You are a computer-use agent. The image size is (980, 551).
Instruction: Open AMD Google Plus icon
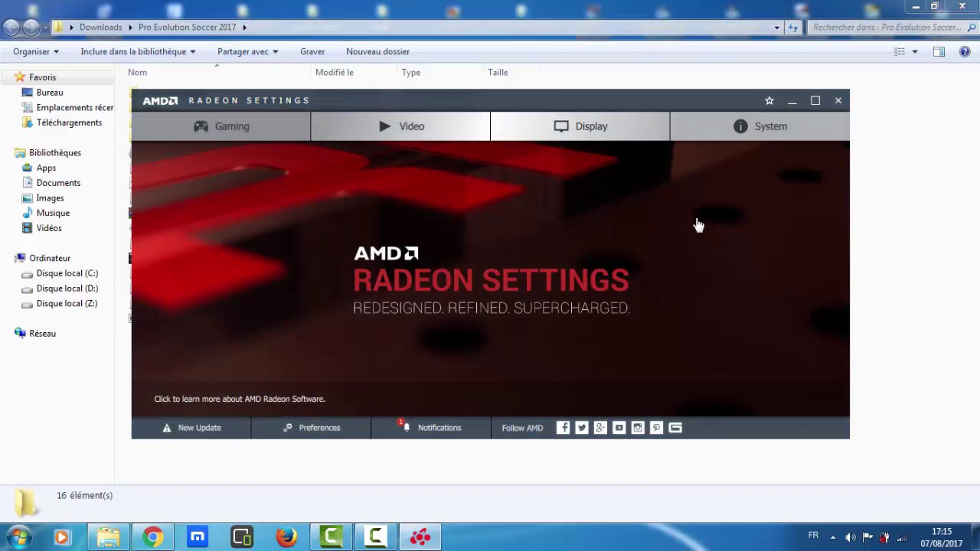[x=600, y=428]
